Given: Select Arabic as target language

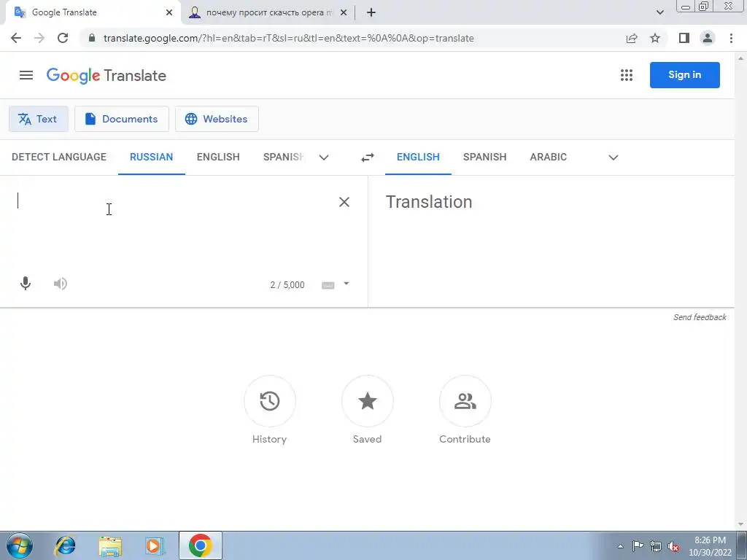Looking at the screenshot, I should coord(549,157).
